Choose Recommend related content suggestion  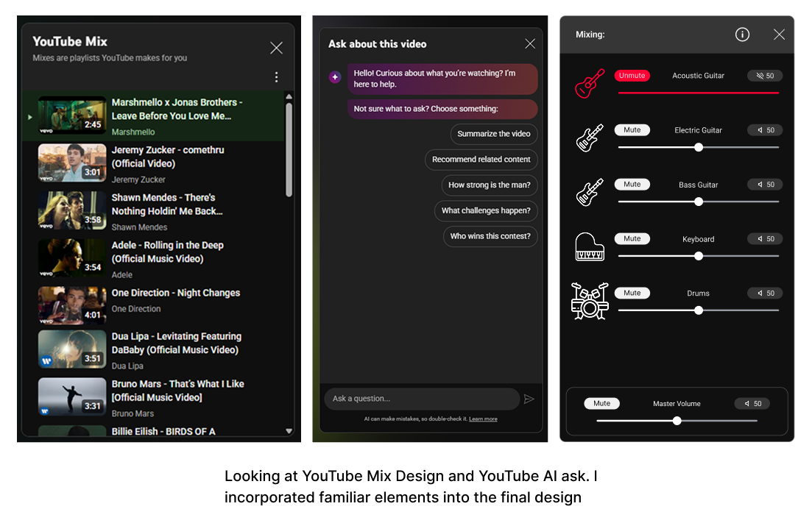[481, 160]
